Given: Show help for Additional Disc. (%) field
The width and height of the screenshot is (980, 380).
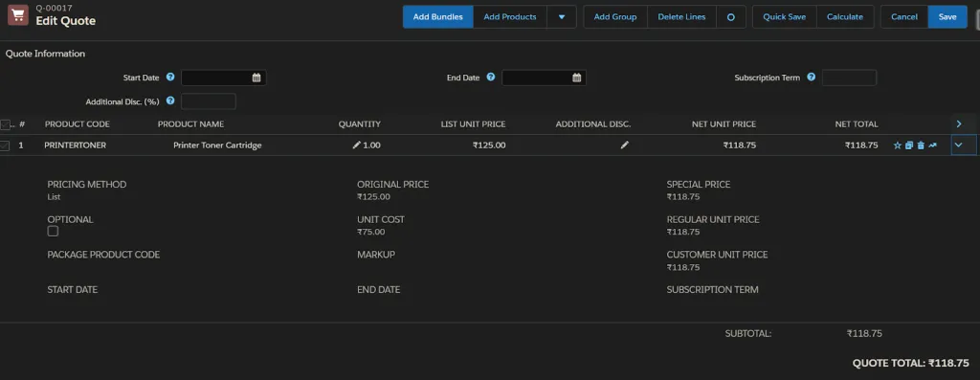Looking at the screenshot, I should click(x=170, y=100).
